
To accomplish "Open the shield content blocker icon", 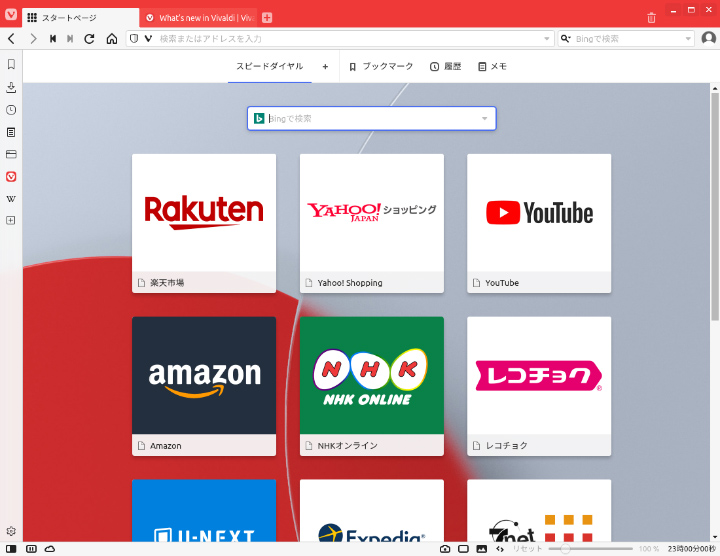I will click(x=134, y=39).
